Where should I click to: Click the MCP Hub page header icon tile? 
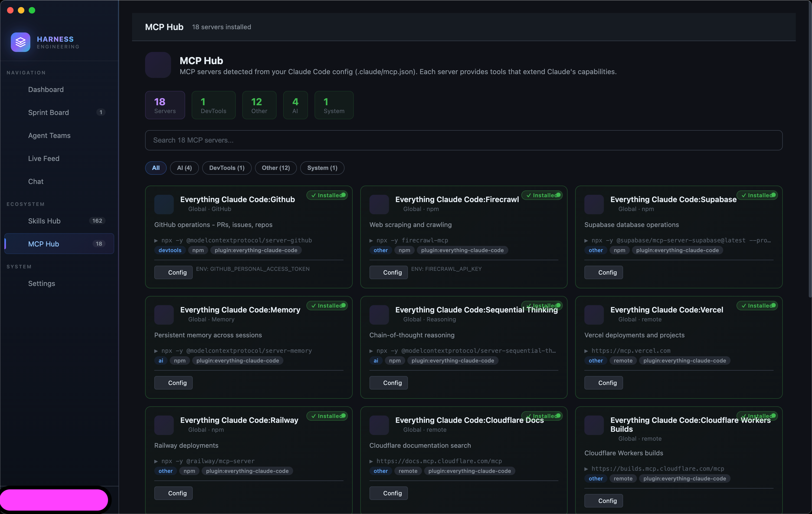158,65
